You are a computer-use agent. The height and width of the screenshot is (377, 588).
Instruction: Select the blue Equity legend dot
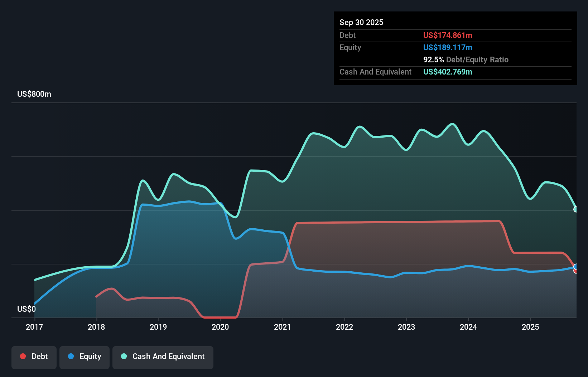(71, 356)
